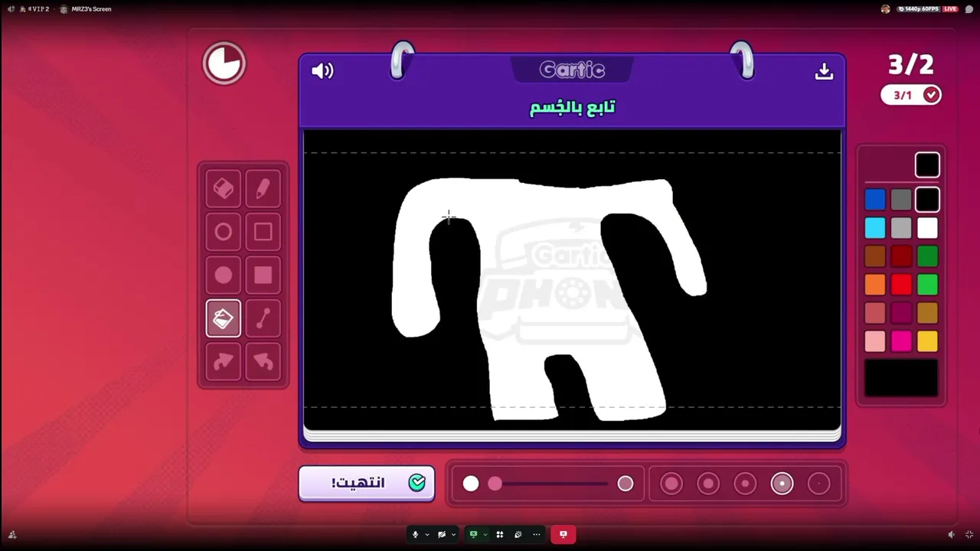Select the largest brush size
Screen dimensions: 980x551
click(671, 484)
